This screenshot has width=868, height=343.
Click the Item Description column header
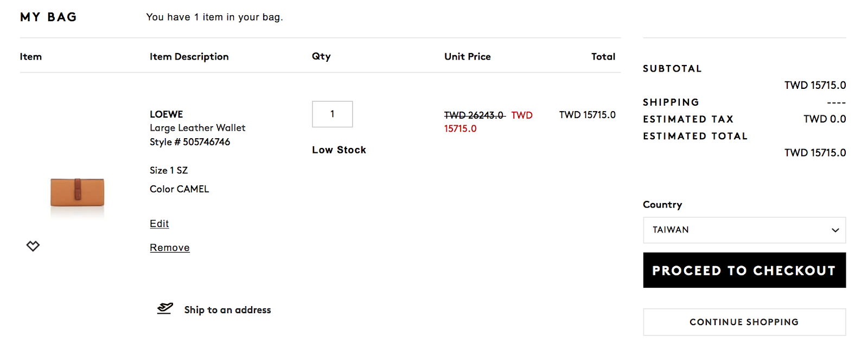(x=189, y=57)
